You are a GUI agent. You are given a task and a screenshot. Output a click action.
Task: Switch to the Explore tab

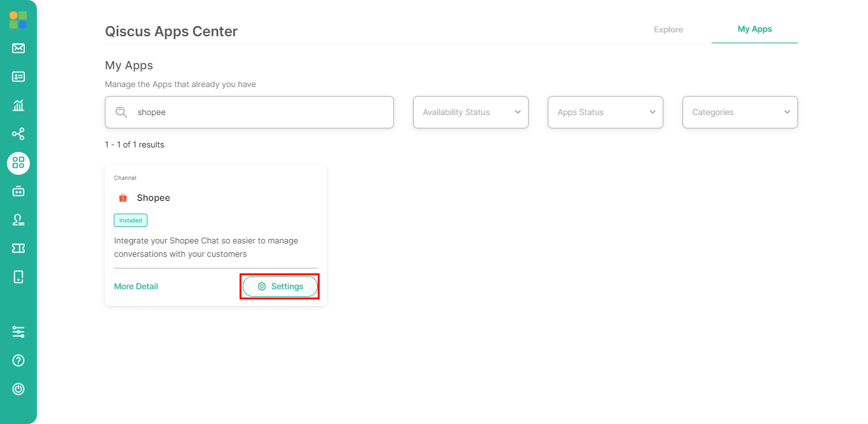(x=668, y=29)
